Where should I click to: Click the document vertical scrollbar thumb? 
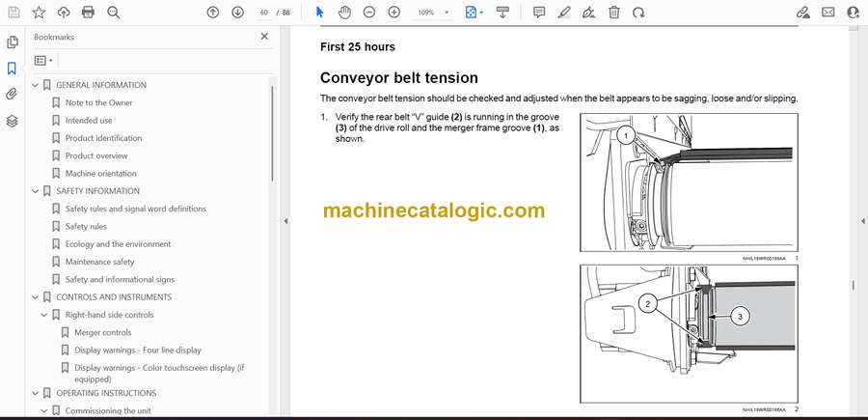pyautogui.click(x=854, y=285)
